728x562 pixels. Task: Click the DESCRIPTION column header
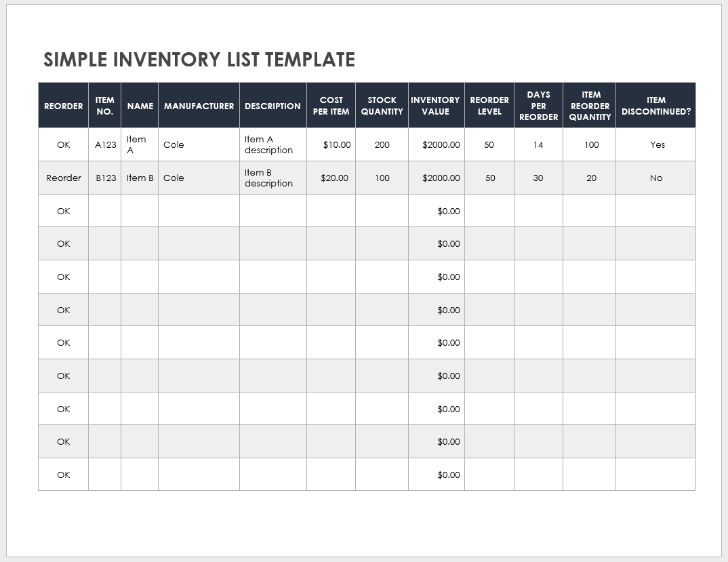[272, 105]
